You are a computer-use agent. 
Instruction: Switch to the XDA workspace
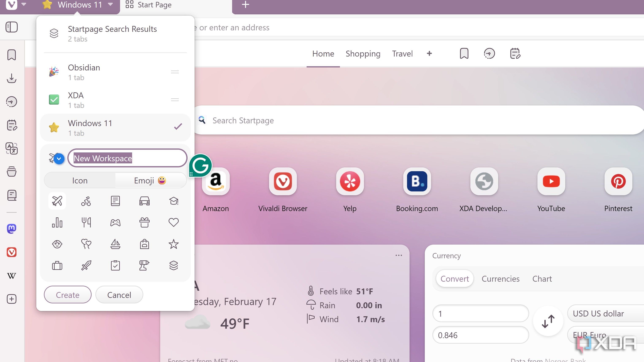point(115,100)
